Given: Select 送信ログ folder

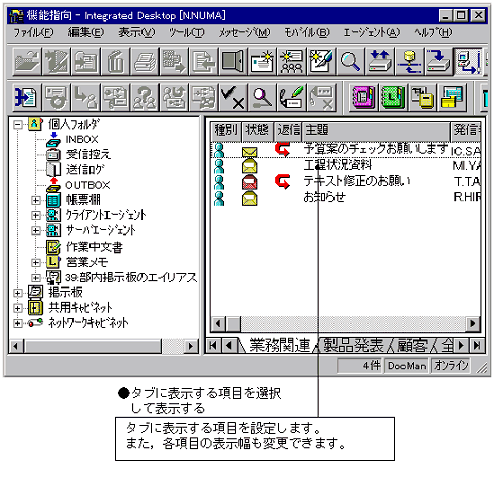Looking at the screenshot, I should 85,169.
